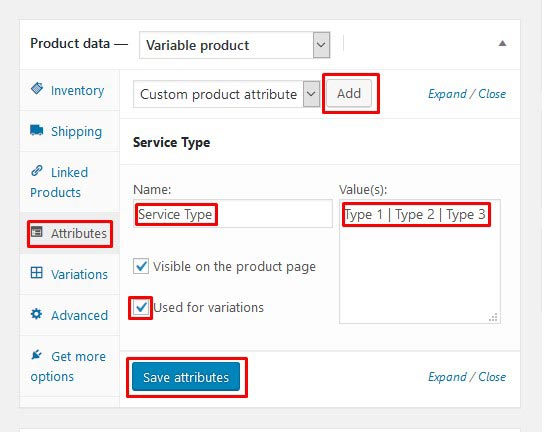The height and width of the screenshot is (432, 542).
Task: Click the Linked Products chain icon
Action: coord(37,171)
